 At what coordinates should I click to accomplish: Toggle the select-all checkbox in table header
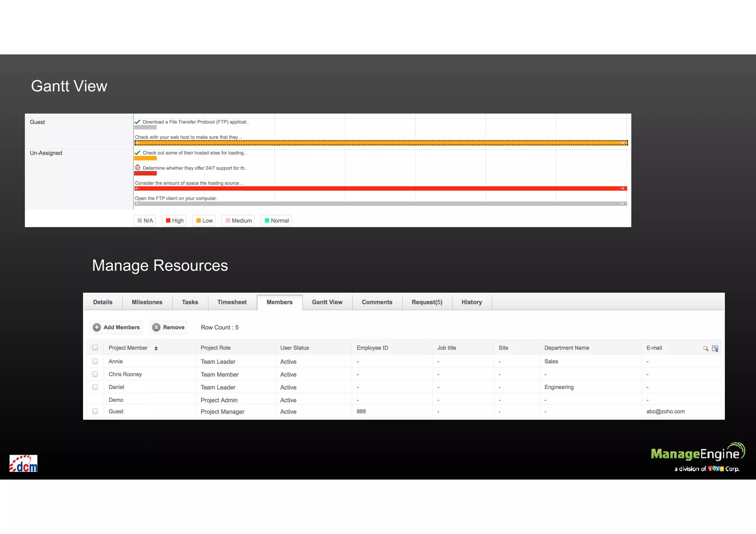95,348
